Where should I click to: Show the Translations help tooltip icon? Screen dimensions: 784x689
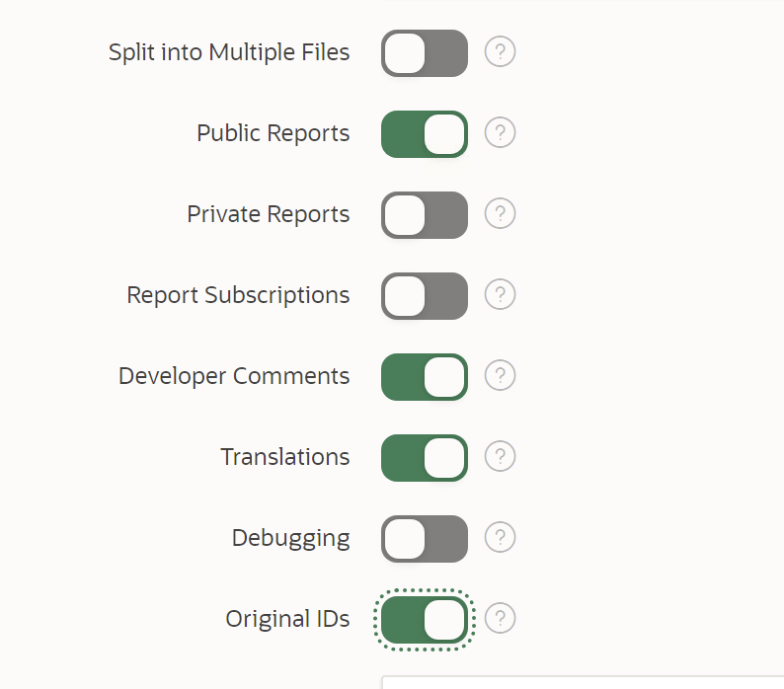(x=501, y=457)
